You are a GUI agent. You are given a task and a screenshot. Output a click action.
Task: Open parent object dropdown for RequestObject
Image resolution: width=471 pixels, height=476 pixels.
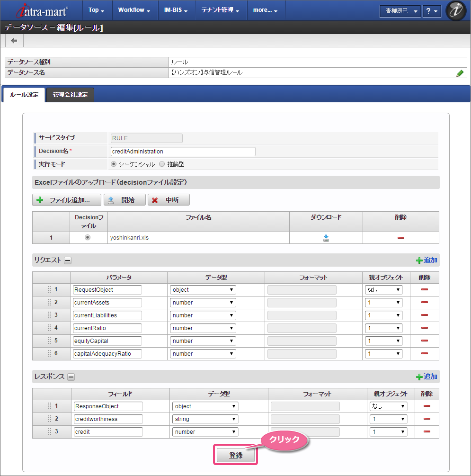(383, 290)
